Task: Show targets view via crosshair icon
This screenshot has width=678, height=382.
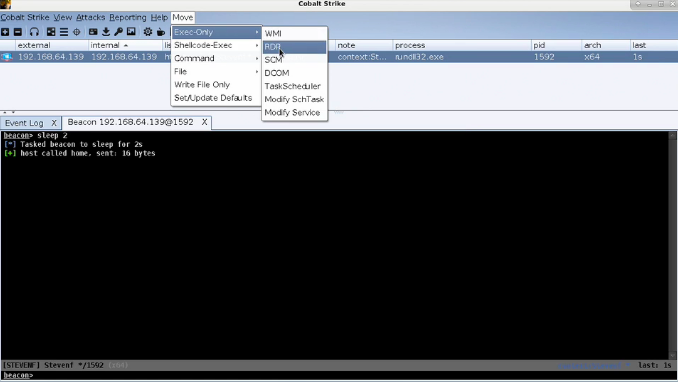Action: [x=77, y=32]
